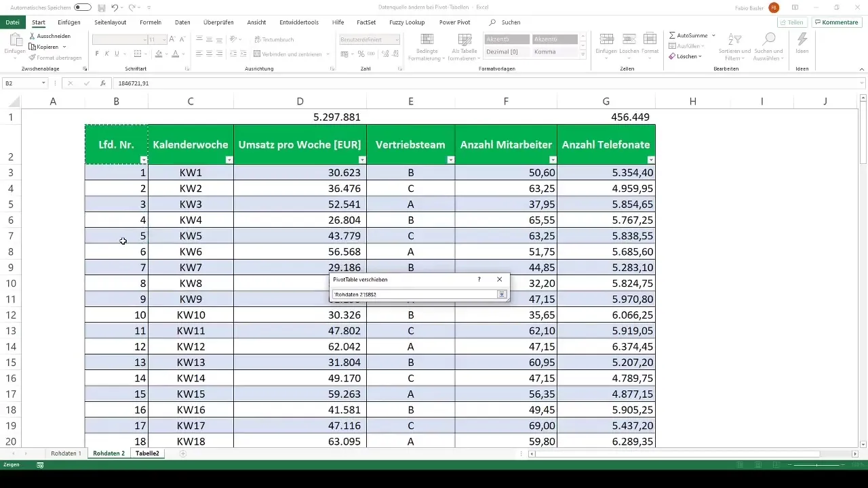Viewport: 868px width, 488px height.
Task: Open filter dropdown for Kalenderwoche column
Action: click(x=229, y=159)
